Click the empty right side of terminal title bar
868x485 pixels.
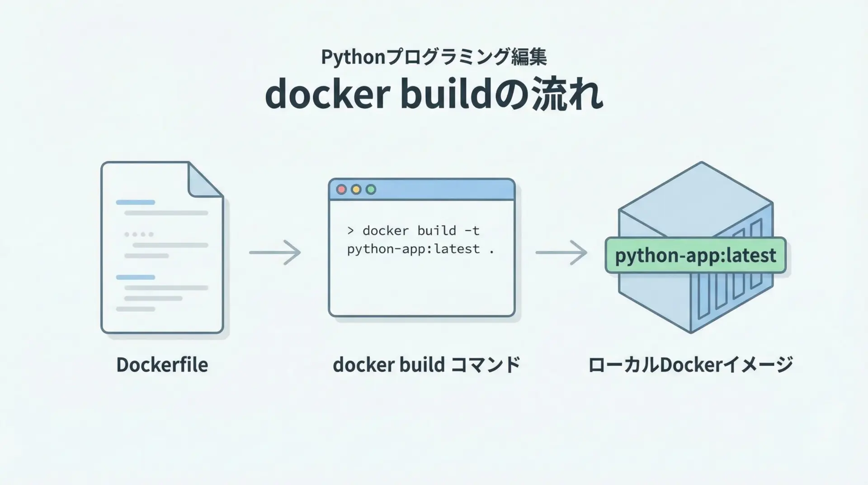tap(452, 190)
